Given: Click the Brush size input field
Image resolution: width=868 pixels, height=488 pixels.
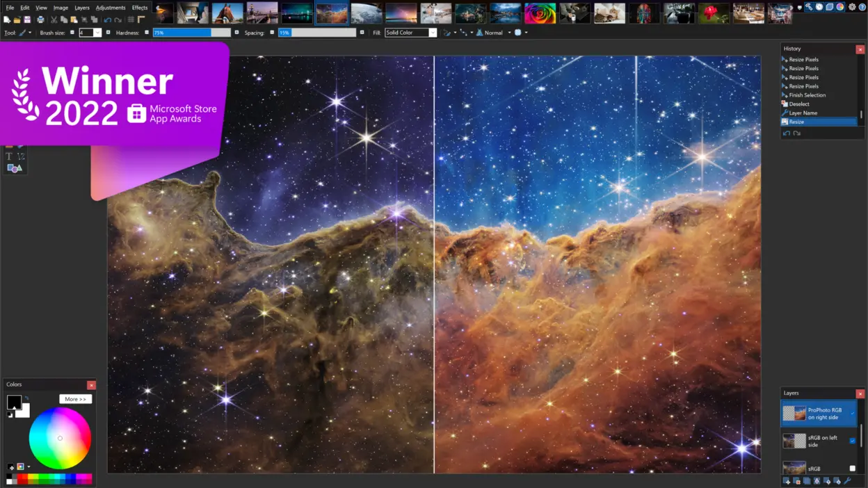Looking at the screenshot, I should tap(86, 33).
